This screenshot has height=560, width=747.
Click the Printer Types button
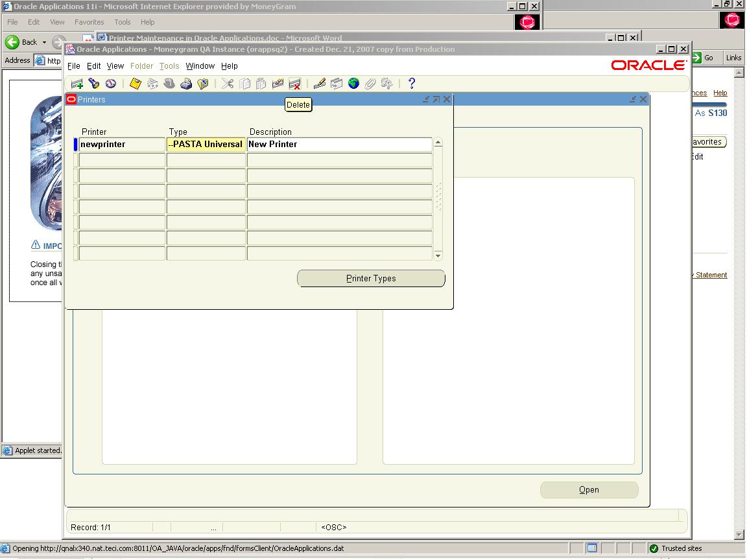pos(371,278)
